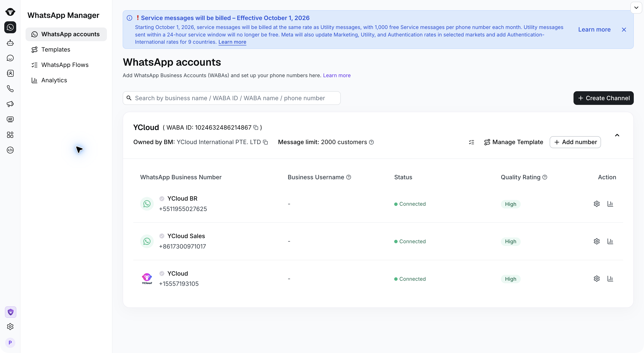Select WhatsApp accounts in the sidebar
Image resolution: width=644 pixels, height=353 pixels.
point(66,34)
